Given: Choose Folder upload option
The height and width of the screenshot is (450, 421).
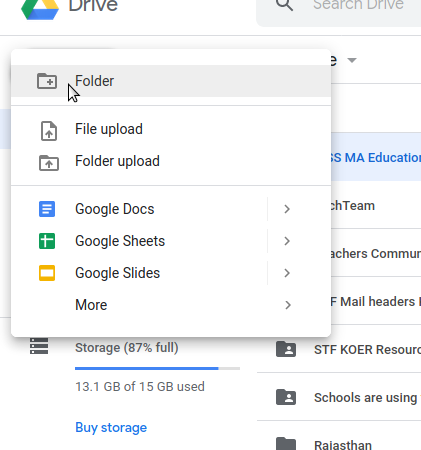Looking at the screenshot, I should click(171, 161).
